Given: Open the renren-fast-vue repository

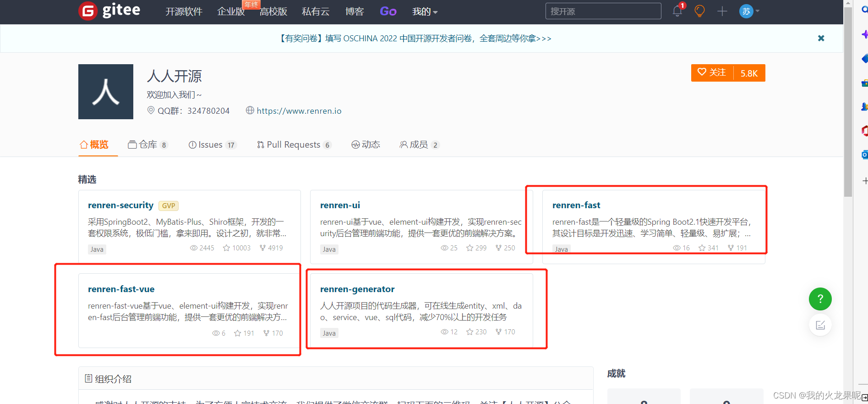Looking at the screenshot, I should (x=121, y=289).
